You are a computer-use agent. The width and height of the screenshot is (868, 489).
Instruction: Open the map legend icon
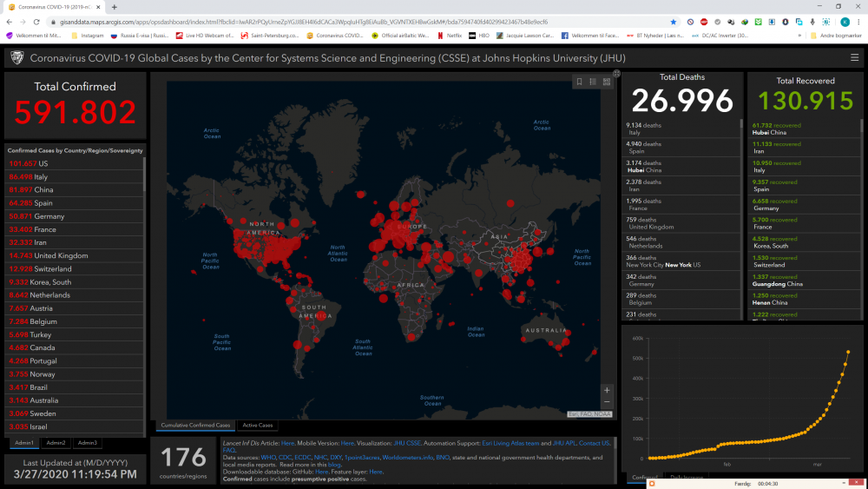coord(593,82)
